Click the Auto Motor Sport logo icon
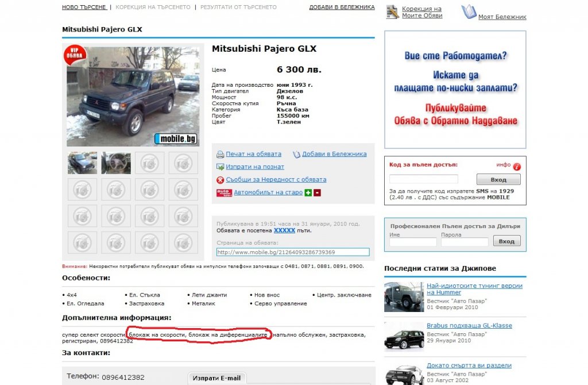The width and height of the screenshot is (588, 385). pos(224,193)
